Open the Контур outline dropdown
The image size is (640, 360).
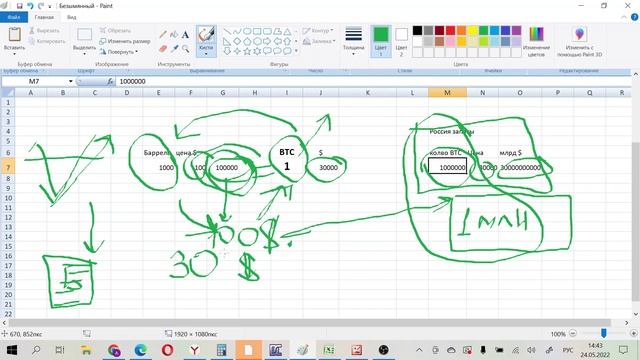[x=318, y=31]
